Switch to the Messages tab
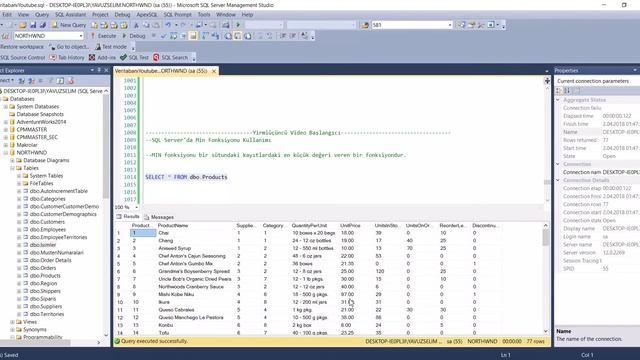This screenshot has width=640, height=360. [x=159, y=217]
